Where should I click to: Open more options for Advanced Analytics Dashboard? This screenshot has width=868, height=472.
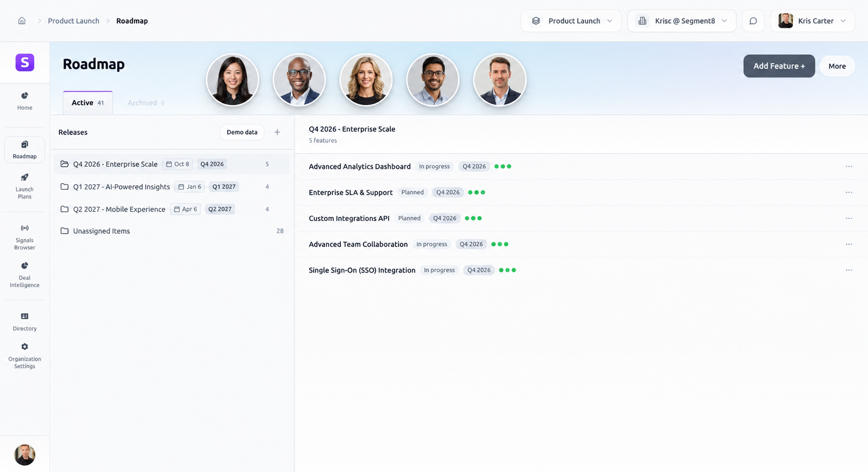[849, 166]
